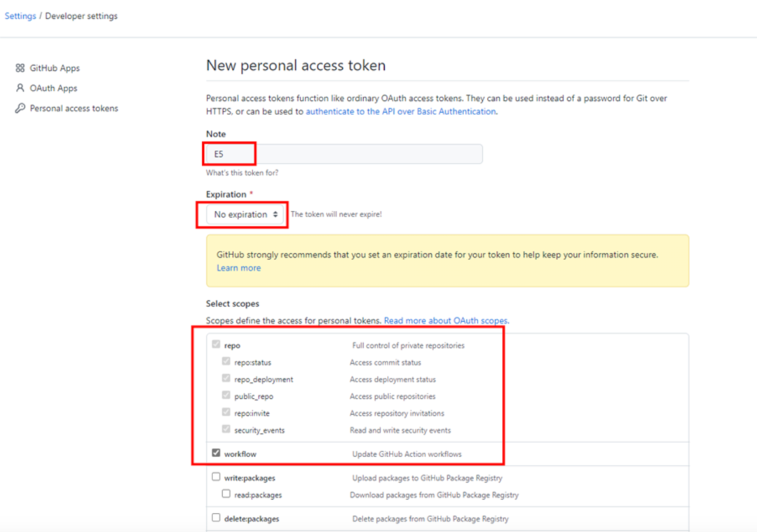Viewport: 757px width, 532px height.
Task: Toggle the repo scope checkbox
Action: 216,345
